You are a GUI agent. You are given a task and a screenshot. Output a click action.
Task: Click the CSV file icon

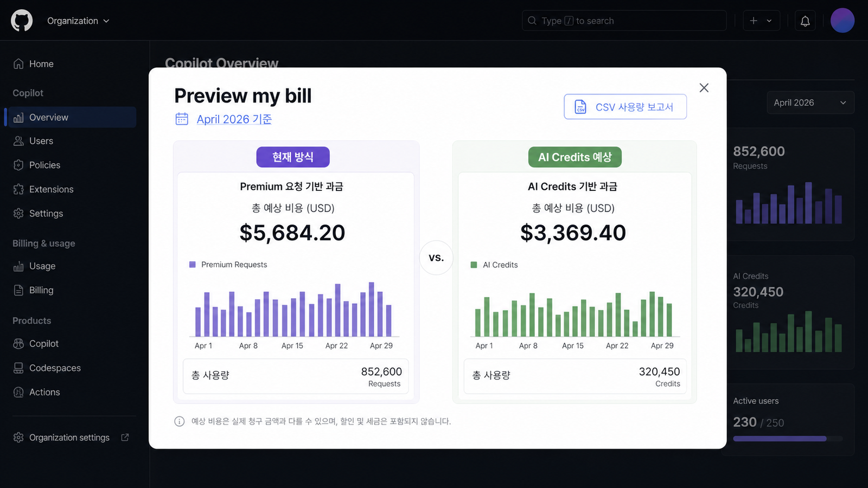pos(580,107)
